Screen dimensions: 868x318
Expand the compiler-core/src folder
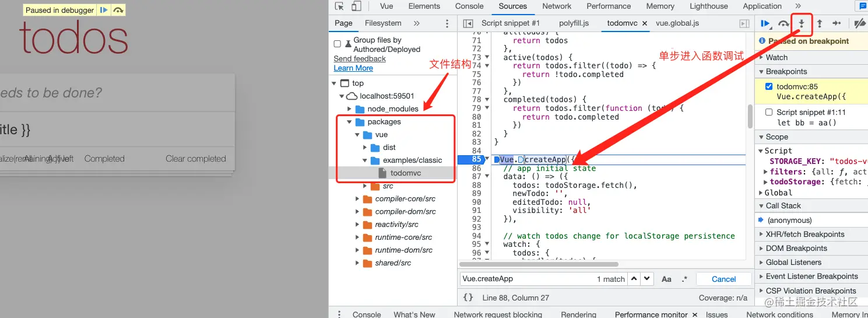tap(357, 199)
